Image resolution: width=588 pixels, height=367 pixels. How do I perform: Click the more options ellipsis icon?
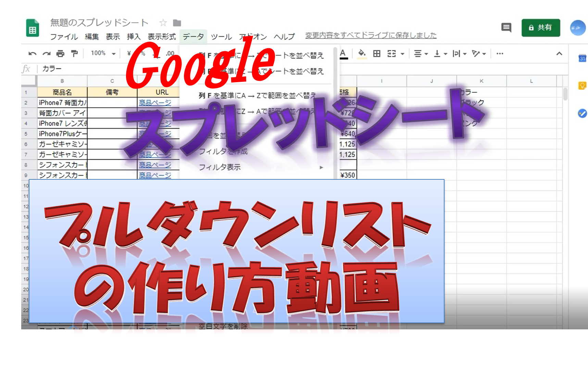click(500, 53)
